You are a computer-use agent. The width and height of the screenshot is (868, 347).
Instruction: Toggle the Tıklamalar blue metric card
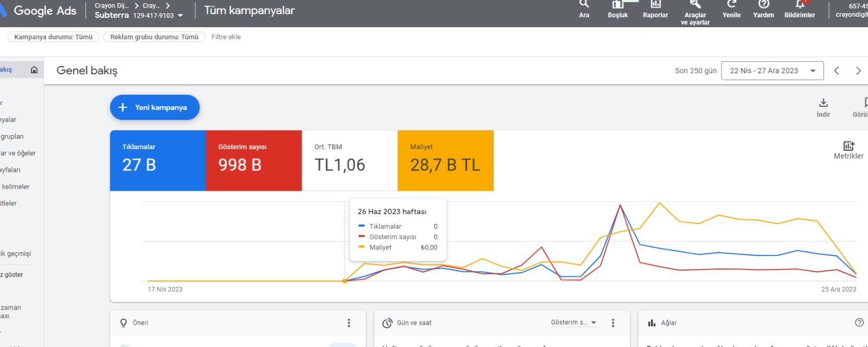coord(158,160)
